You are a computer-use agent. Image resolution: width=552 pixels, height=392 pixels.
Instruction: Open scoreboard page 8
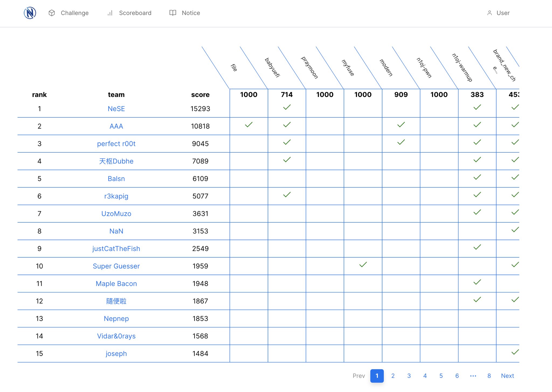[489, 376]
